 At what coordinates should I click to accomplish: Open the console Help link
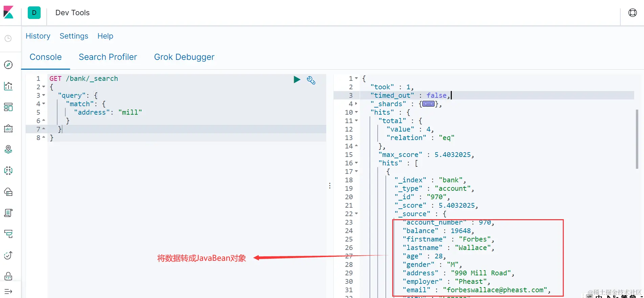(105, 36)
